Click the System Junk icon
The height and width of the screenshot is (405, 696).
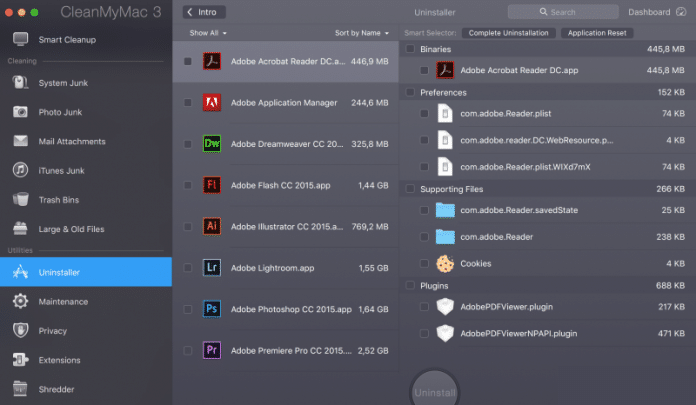point(20,83)
